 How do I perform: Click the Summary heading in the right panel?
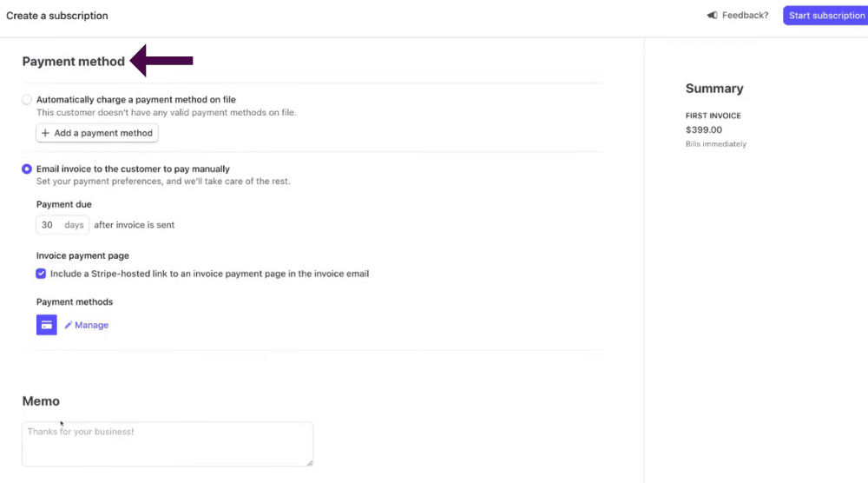[x=714, y=89]
